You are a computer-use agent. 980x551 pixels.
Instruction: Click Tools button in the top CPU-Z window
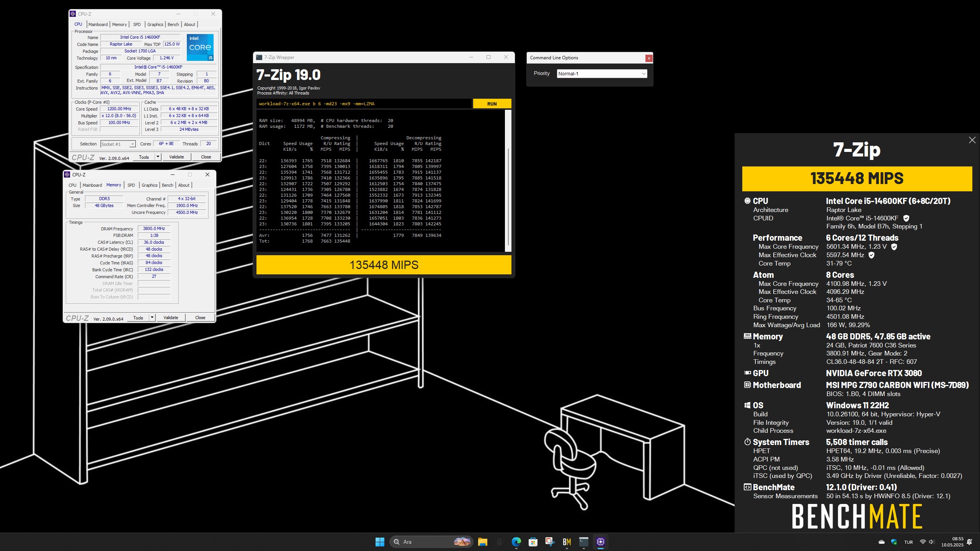(x=144, y=157)
